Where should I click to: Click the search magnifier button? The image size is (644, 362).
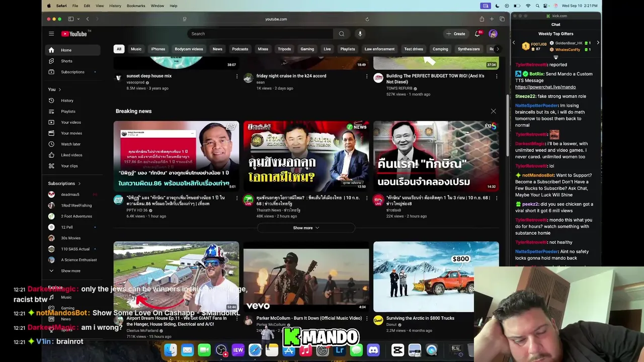tap(342, 34)
